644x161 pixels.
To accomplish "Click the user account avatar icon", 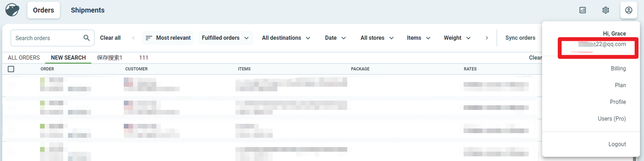I will 628,10.
